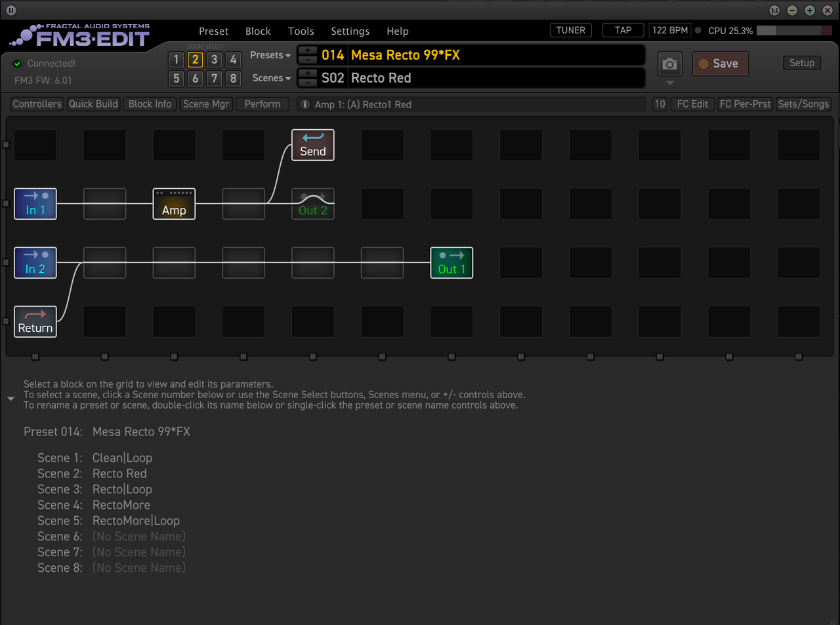Image resolution: width=840 pixels, height=625 pixels.
Task: Open Setup
Action: (x=802, y=63)
